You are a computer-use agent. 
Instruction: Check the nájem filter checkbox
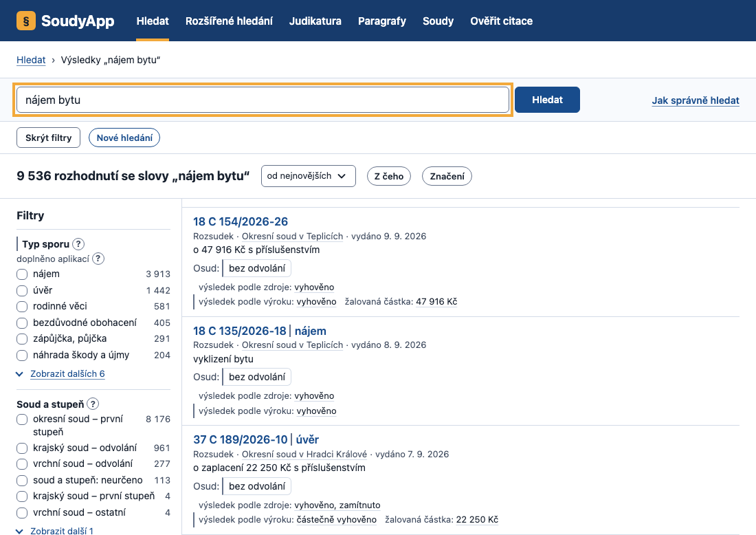(x=22, y=274)
